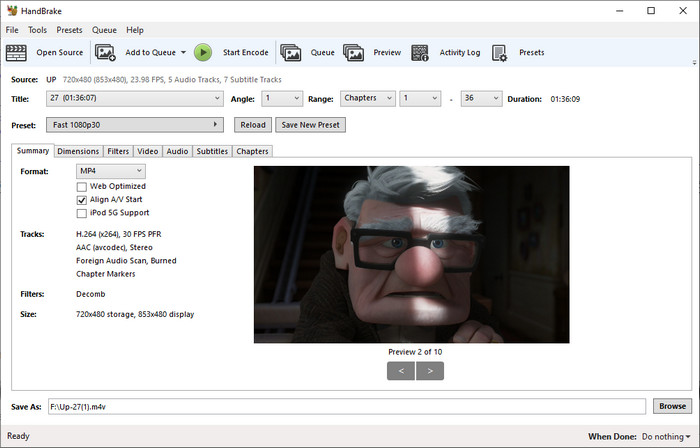The image size is (700, 448).
Task: Click the Queue stacked images icon
Action: pos(291,53)
